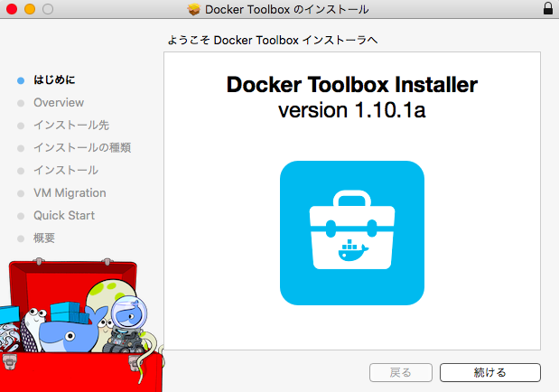Image resolution: width=559 pixels, height=392 pixels.
Task: Select the Overview step in sidebar
Action: pos(59,103)
